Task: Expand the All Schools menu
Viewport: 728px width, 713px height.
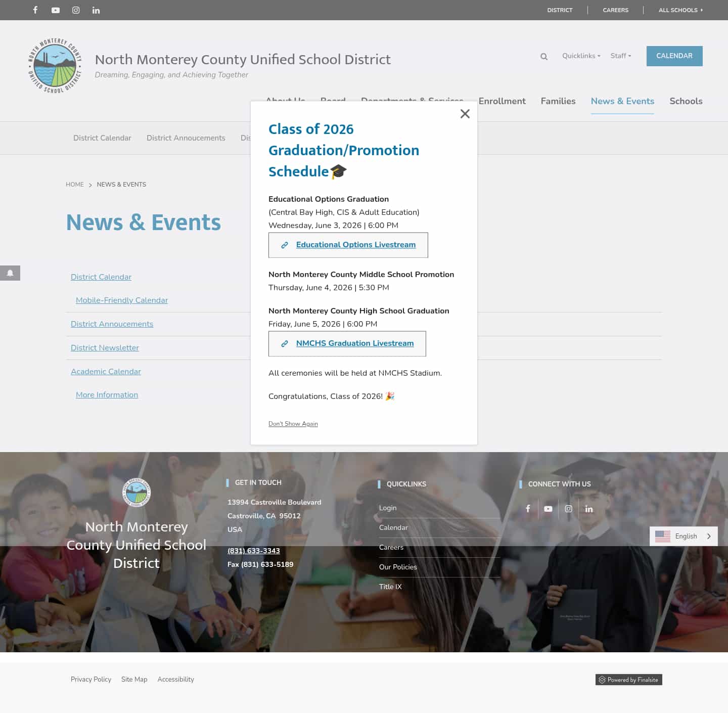Action: [680, 10]
